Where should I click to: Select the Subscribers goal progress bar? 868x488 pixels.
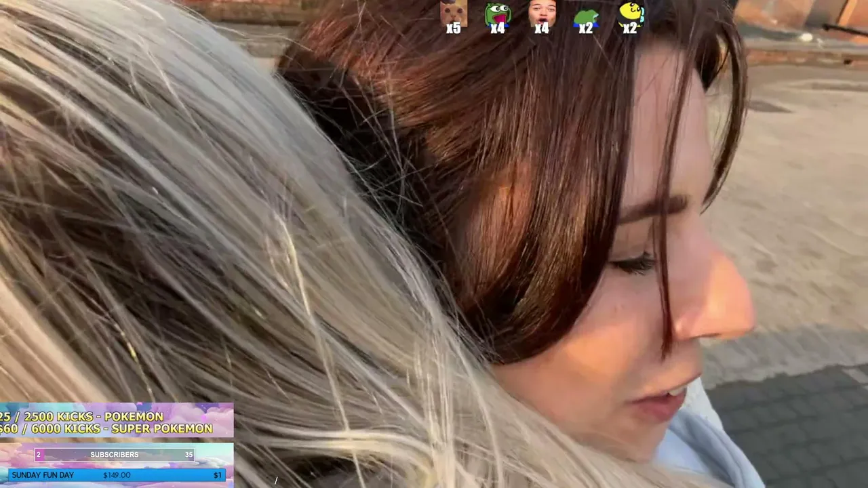pyautogui.click(x=115, y=455)
